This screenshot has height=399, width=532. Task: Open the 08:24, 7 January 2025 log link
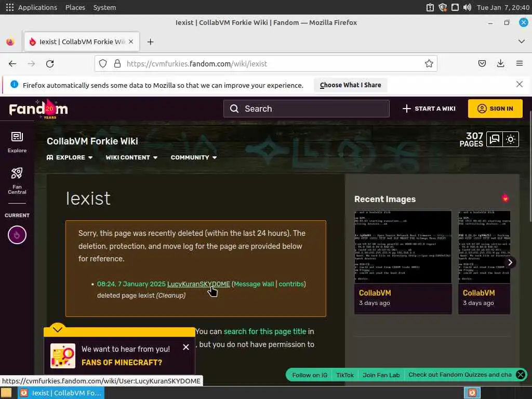coord(131,284)
